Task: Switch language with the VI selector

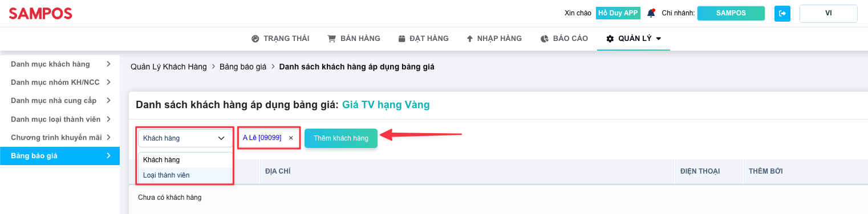Action: 829,13
